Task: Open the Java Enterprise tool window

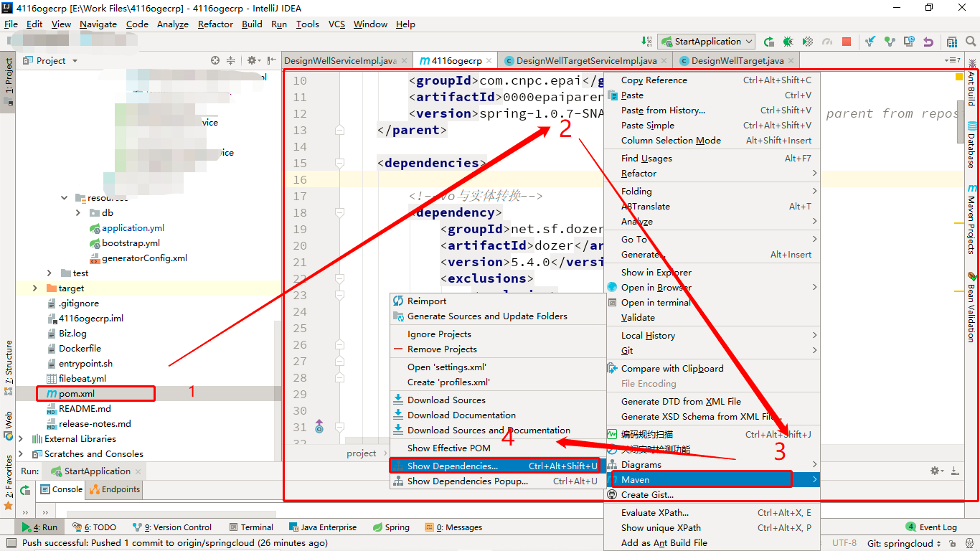Action: pyautogui.click(x=323, y=527)
